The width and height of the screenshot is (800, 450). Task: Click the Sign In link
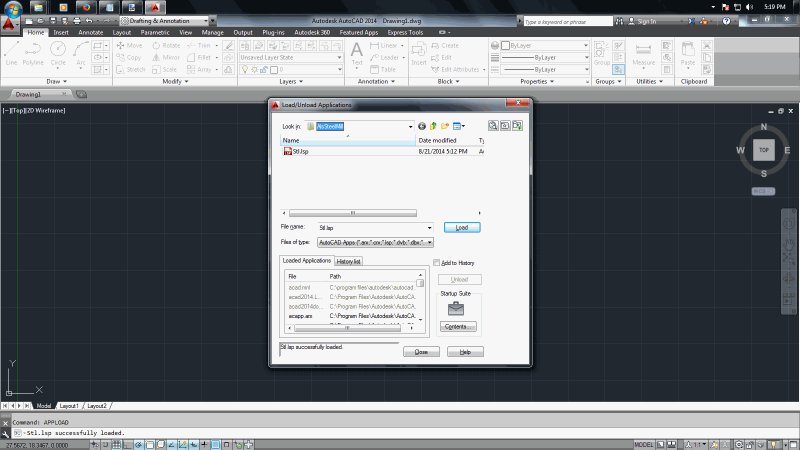click(x=646, y=21)
